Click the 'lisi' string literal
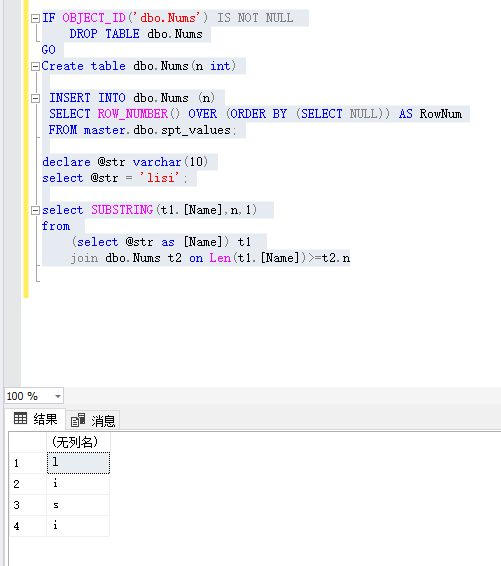 pos(159,178)
